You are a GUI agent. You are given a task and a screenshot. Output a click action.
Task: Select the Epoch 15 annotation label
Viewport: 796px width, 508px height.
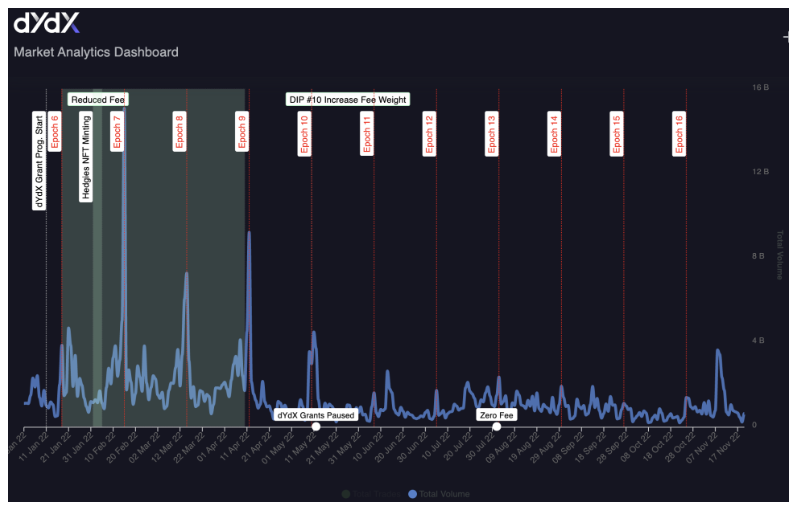pos(616,134)
